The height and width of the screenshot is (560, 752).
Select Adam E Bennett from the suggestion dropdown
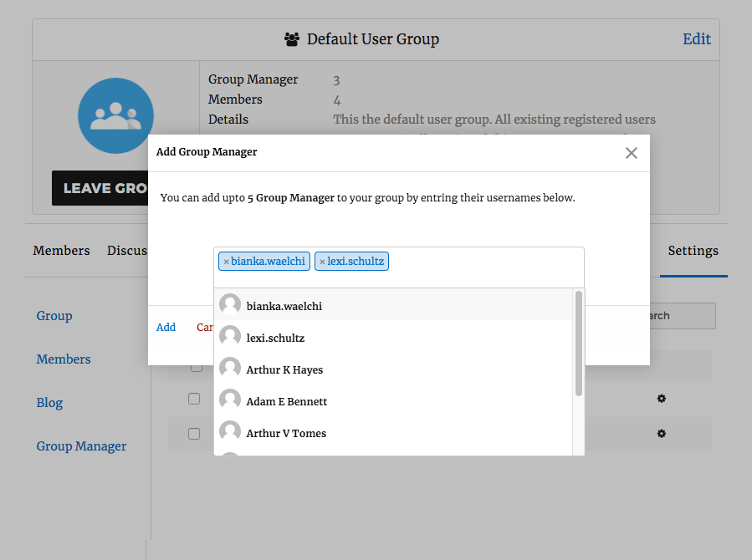coord(285,400)
